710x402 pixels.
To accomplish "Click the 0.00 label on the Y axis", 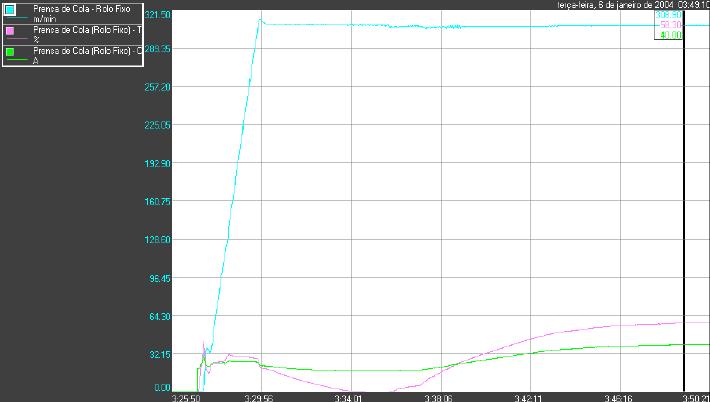I will pos(161,388).
